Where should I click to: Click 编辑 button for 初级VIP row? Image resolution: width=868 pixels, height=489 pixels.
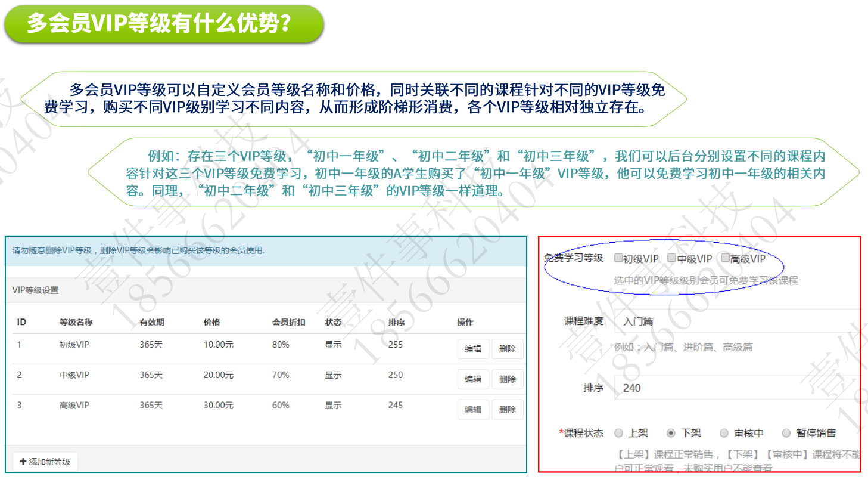(473, 349)
